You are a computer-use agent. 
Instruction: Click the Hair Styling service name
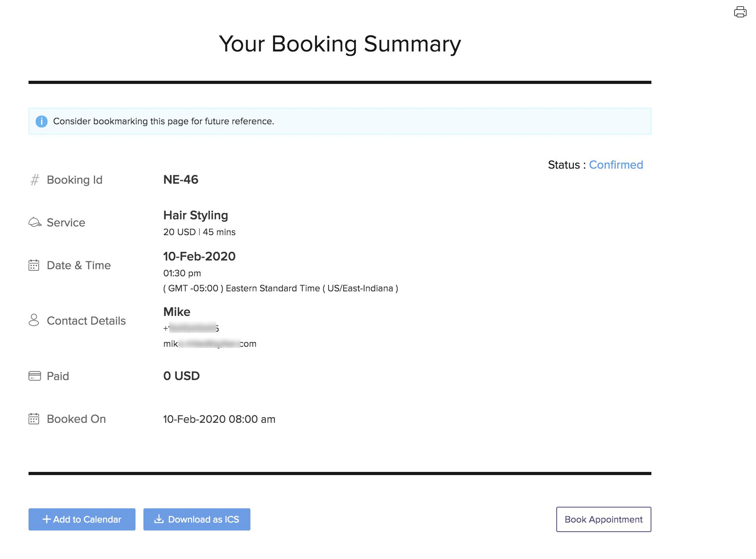click(x=195, y=215)
